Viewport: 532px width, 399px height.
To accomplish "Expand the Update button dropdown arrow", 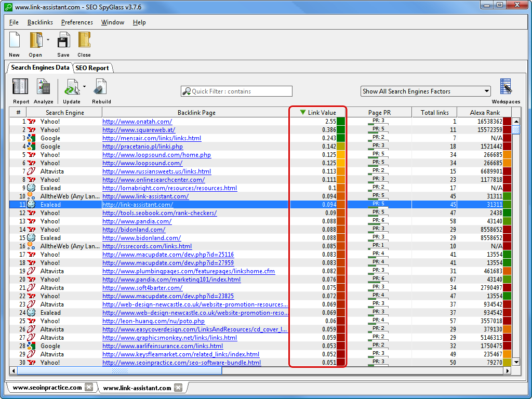I will click(x=84, y=87).
